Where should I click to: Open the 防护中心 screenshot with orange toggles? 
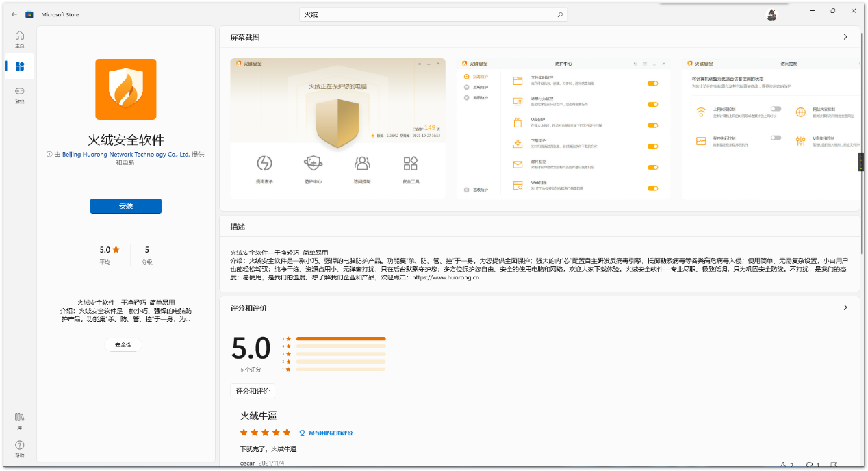563,129
